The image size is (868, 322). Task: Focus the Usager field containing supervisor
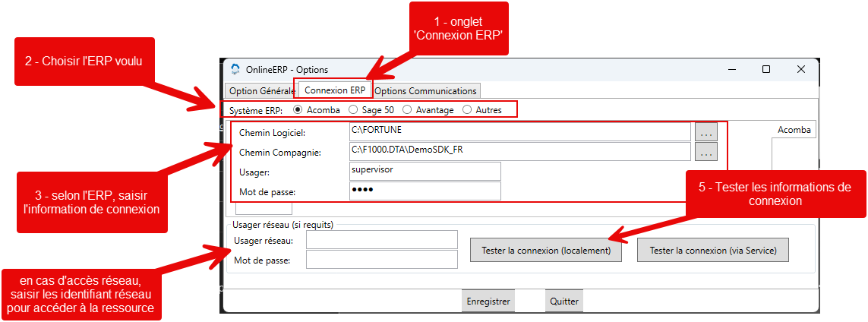425,171
